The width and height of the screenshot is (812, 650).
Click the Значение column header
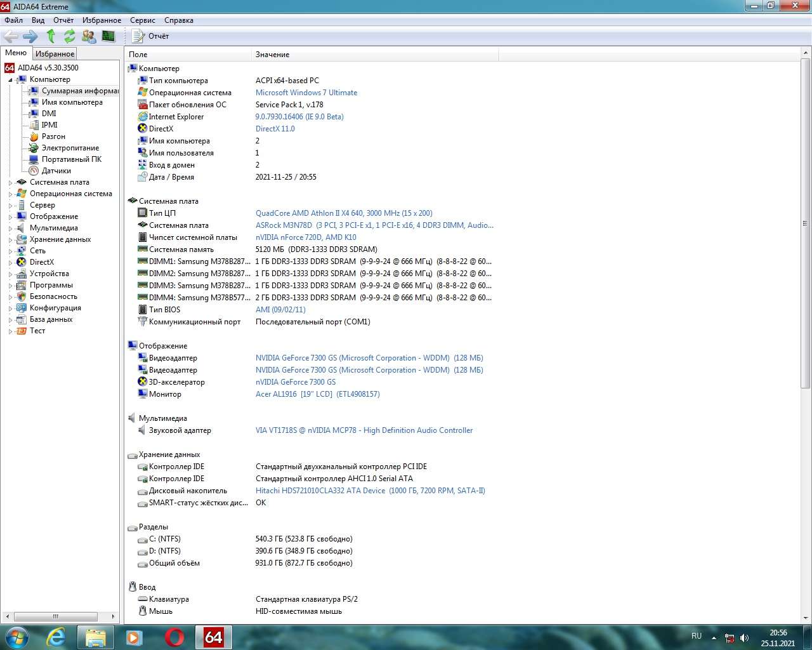(x=375, y=55)
